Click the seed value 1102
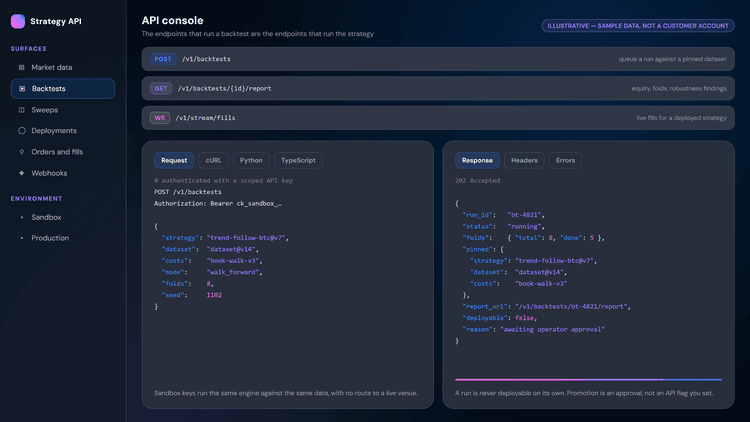The height and width of the screenshot is (422, 750). click(x=214, y=295)
